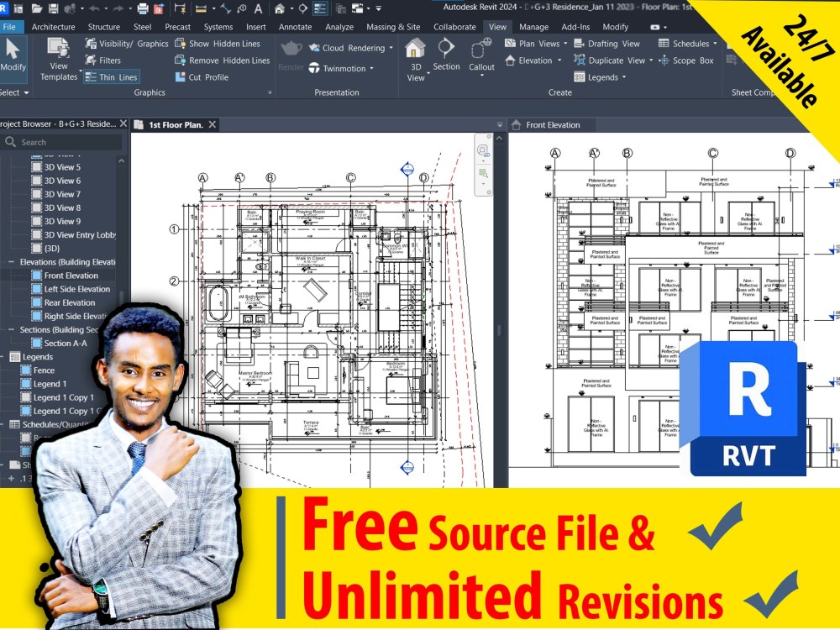Image resolution: width=840 pixels, height=630 pixels.
Task: Click Synchronize and Modify Settings icon
Action: [x=70, y=8]
